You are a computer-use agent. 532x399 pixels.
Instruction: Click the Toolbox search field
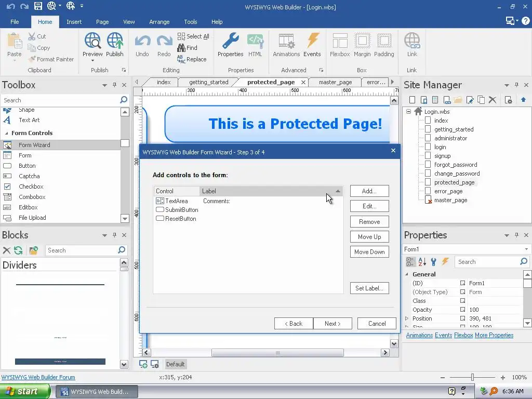(x=60, y=100)
